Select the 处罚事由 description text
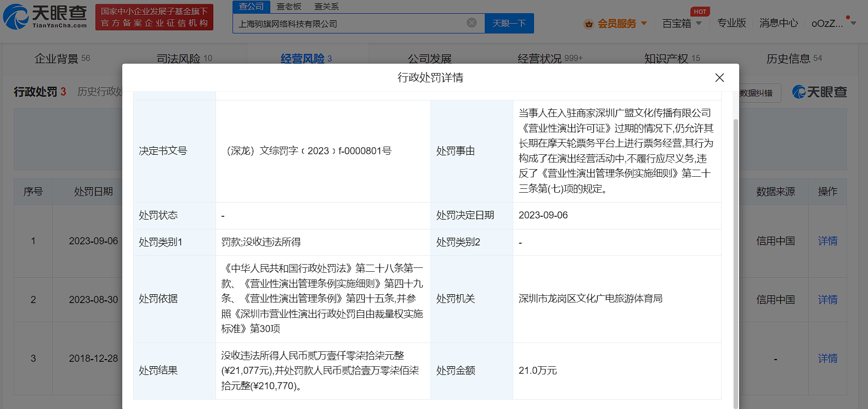The image size is (868, 409). tap(616, 151)
